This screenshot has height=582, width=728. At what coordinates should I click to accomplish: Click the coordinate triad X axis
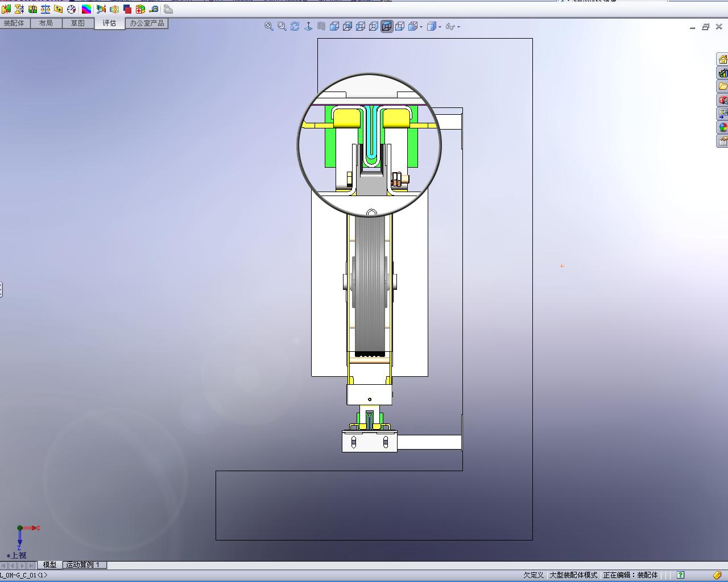click(31, 528)
